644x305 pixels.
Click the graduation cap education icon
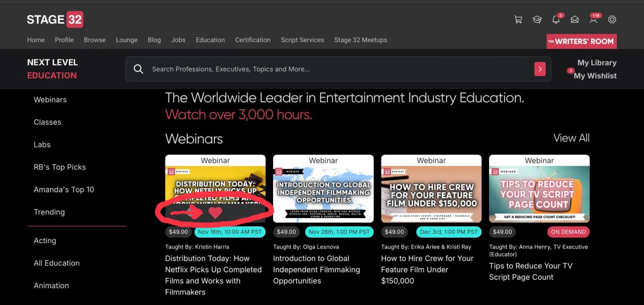(537, 20)
